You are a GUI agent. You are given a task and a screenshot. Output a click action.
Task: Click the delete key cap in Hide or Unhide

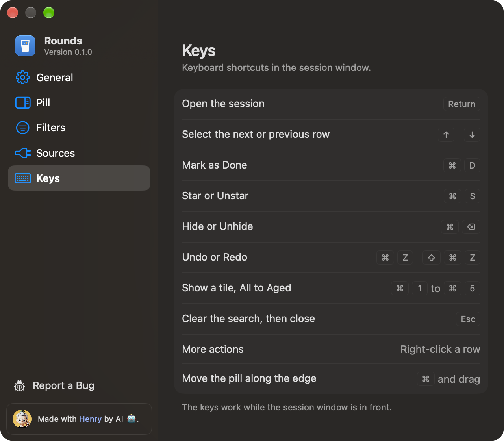(471, 227)
